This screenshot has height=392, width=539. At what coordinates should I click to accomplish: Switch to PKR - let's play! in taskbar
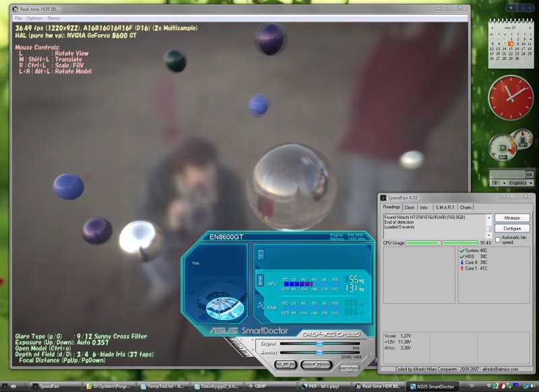tap(325, 387)
